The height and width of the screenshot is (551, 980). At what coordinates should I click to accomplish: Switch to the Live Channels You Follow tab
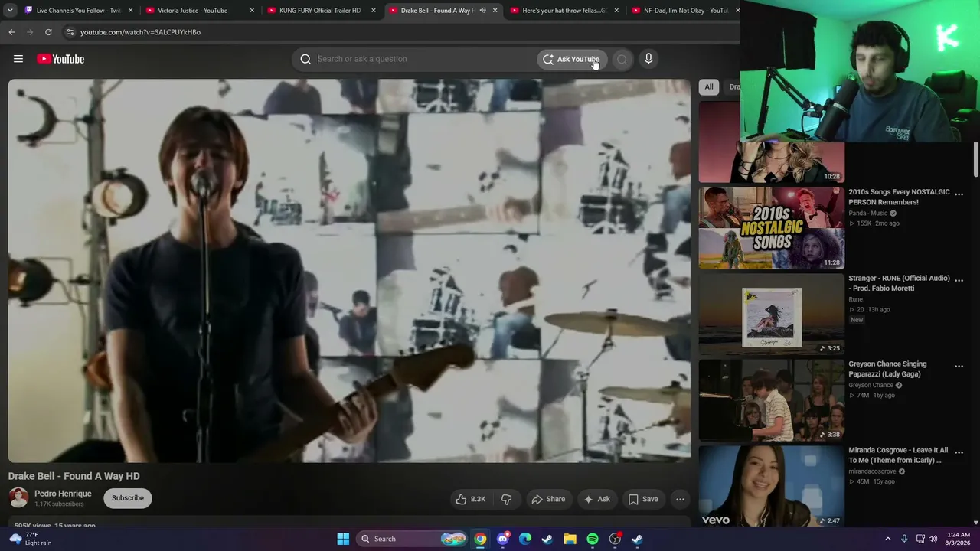79,11
